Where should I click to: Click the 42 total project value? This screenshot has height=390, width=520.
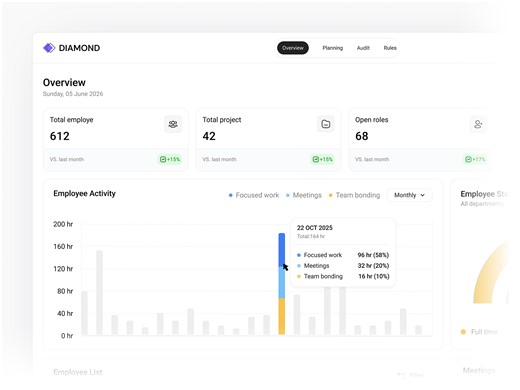tap(209, 136)
